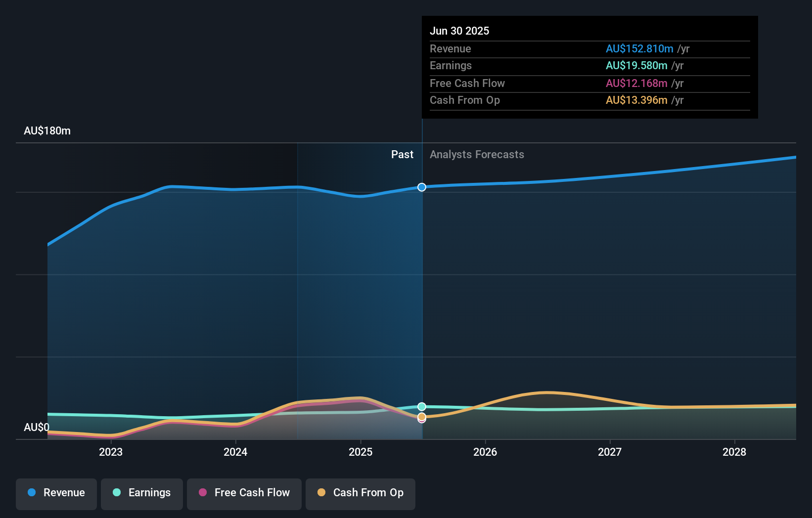Toggle the Earnings series in the legend
812x518 pixels.
[142, 493]
